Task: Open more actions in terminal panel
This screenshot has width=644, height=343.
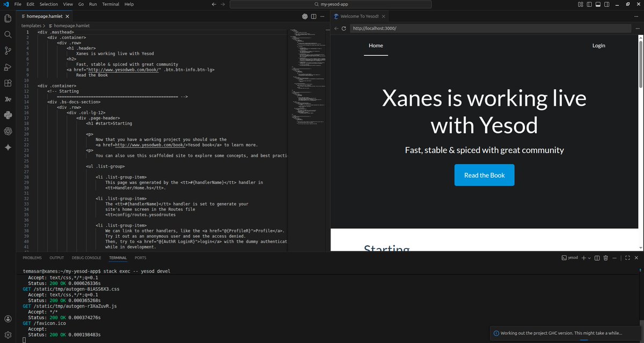Action: tap(614, 258)
